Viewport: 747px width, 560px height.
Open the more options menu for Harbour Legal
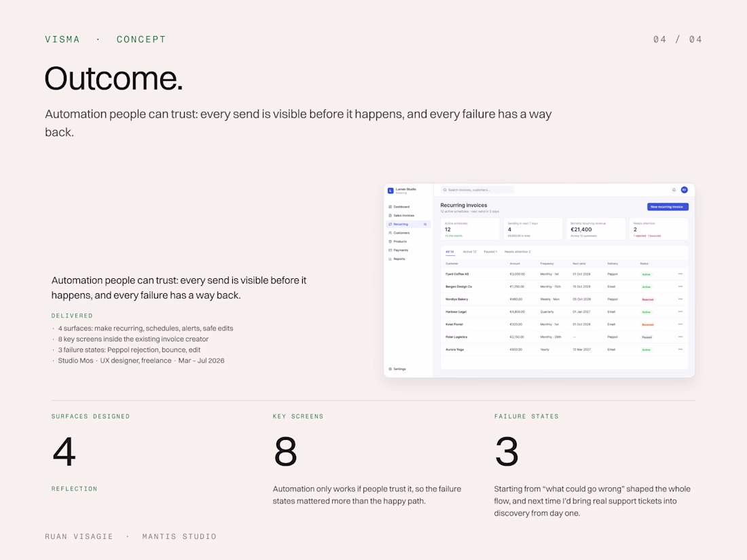click(680, 312)
